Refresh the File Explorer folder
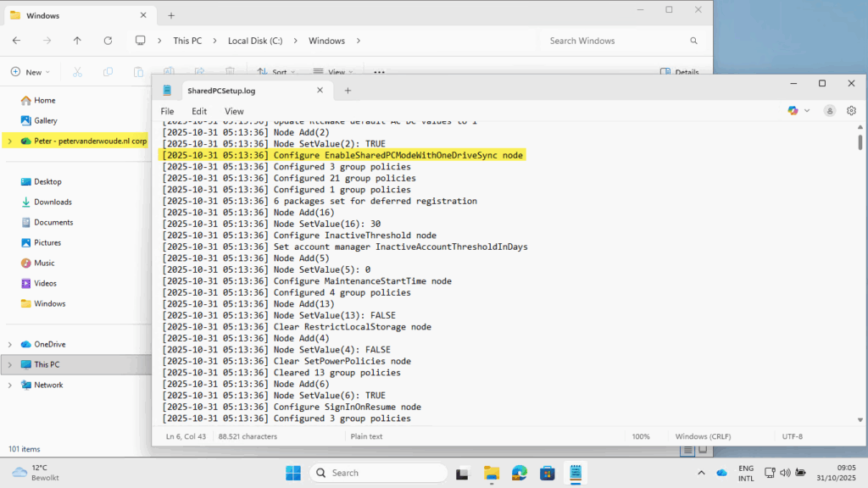 tap(108, 41)
